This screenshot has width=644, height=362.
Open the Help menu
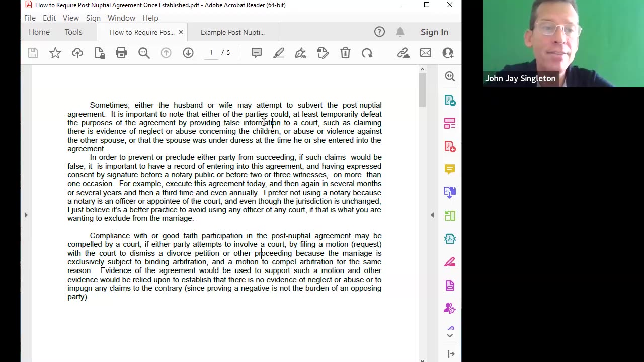[150, 18]
